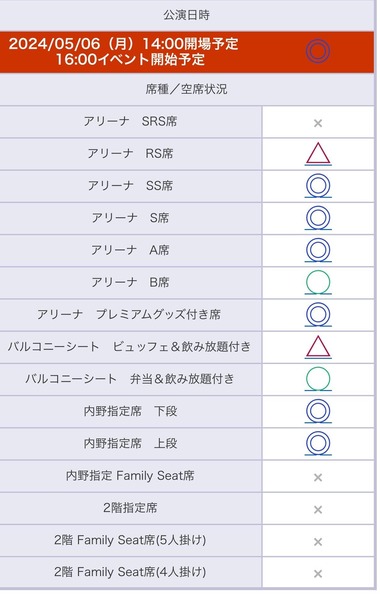Select the 2024/05/06 performance date row

[x=187, y=52]
